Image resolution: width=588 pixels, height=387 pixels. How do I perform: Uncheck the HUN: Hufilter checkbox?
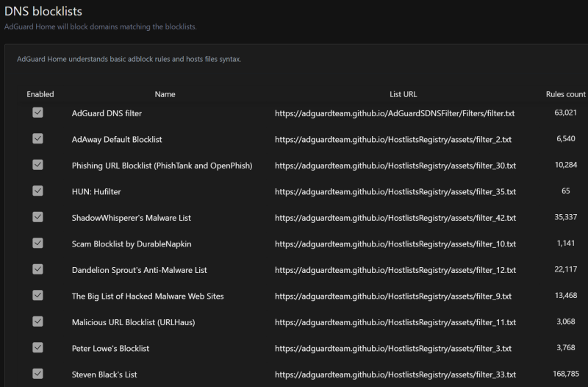tap(37, 191)
